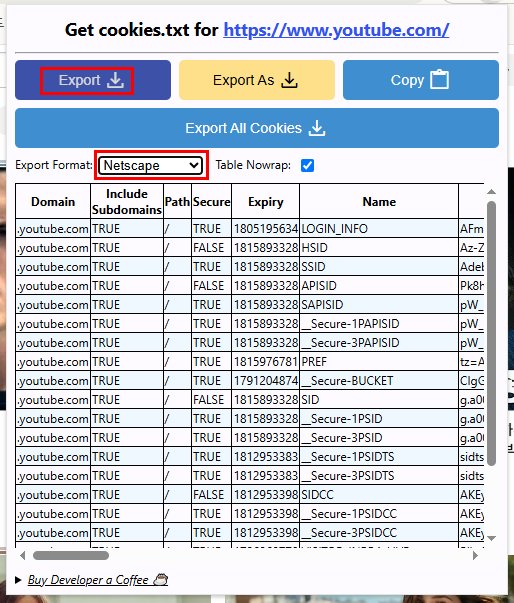Viewport: 514px width, 603px height.
Task: Click the Name column header
Action: point(379,202)
